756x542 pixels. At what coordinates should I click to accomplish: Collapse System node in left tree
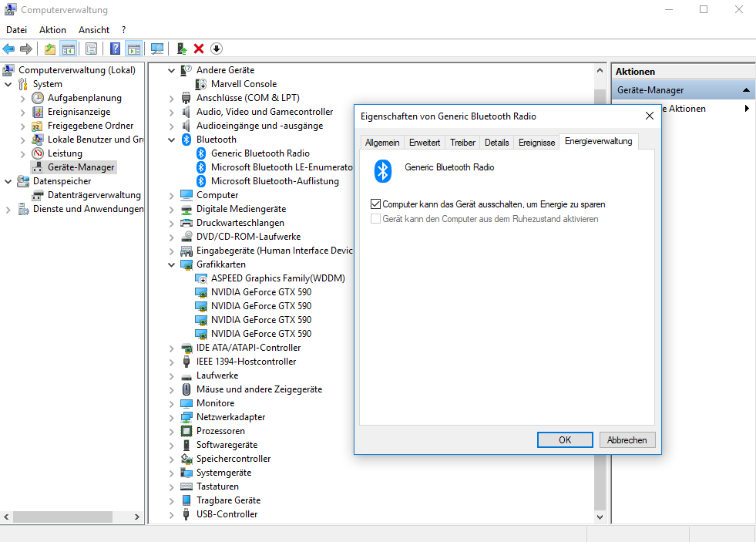[8, 84]
